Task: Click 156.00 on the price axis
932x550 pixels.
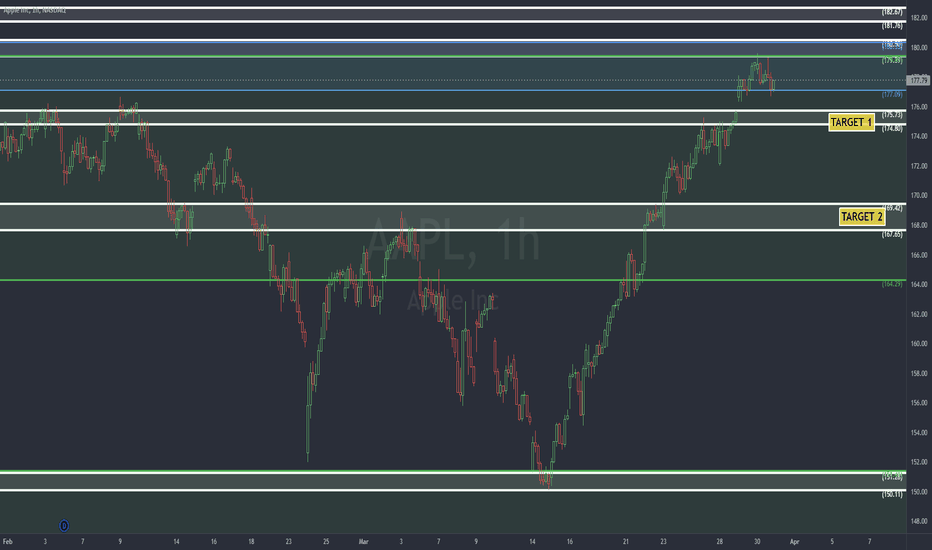Action: point(918,403)
